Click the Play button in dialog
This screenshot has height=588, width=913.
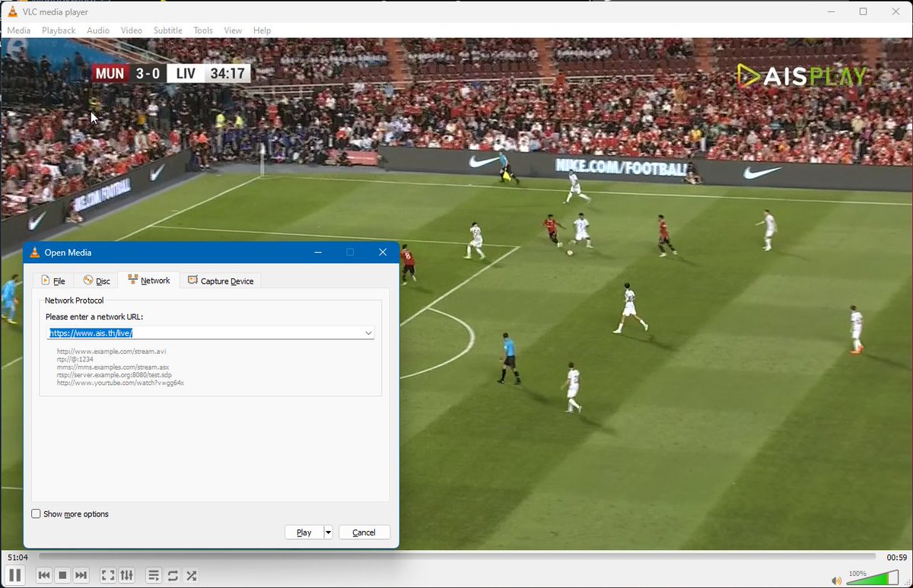pos(304,532)
